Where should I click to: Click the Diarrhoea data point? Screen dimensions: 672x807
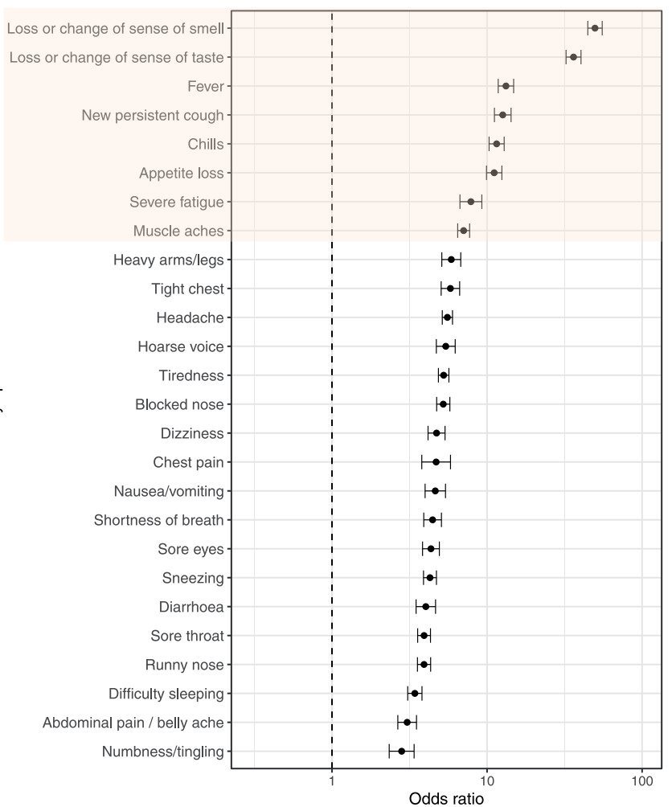tap(426, 607)
